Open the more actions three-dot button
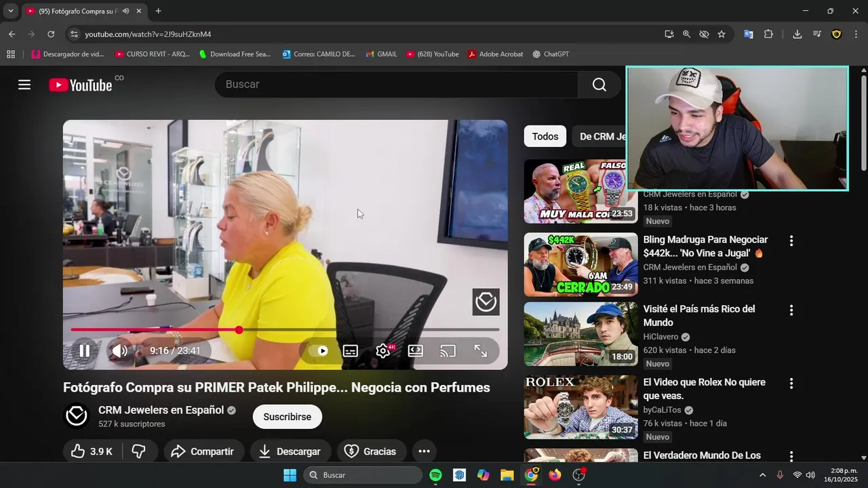 pos(424,451)
